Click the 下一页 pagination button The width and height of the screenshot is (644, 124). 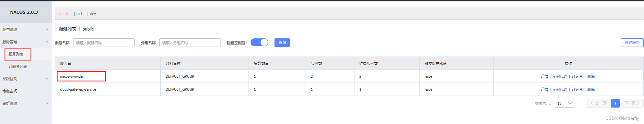(632, 103)
